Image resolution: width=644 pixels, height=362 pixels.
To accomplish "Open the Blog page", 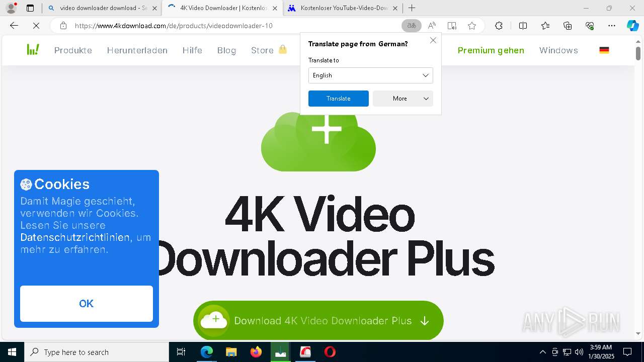I will click(x=226, y=50).
